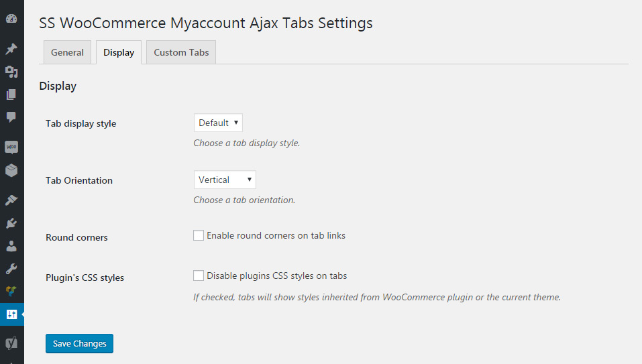Switch to the General tab
The width and height of the screenshot is (642, 364).
click(x=67, y=52)
